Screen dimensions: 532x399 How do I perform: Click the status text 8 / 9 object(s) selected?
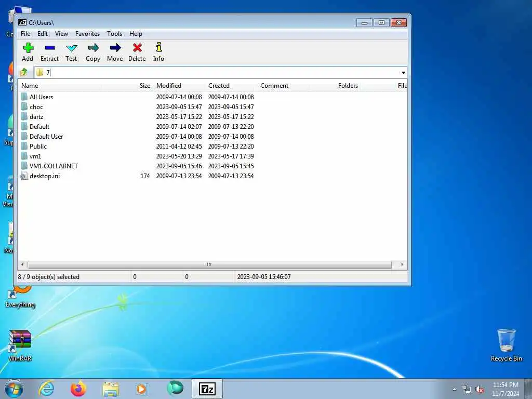tap(48, 277)
